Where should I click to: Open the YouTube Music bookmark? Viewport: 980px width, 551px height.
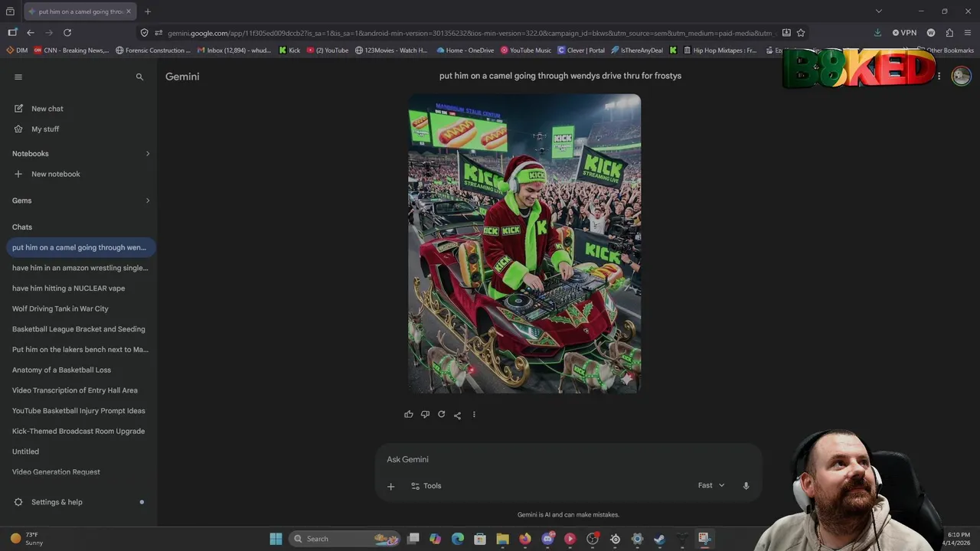[526, 51]
